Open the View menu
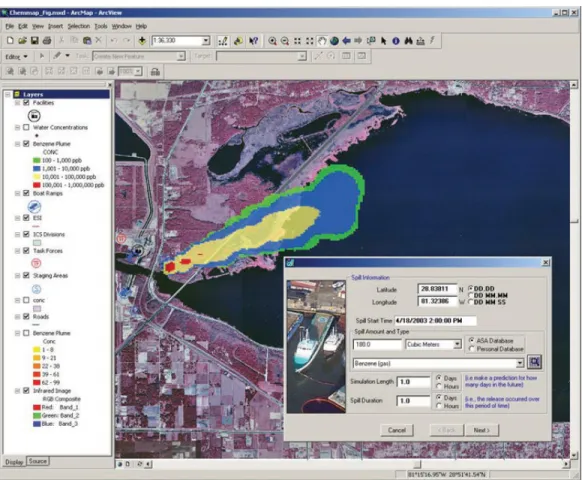 point(37,26)
